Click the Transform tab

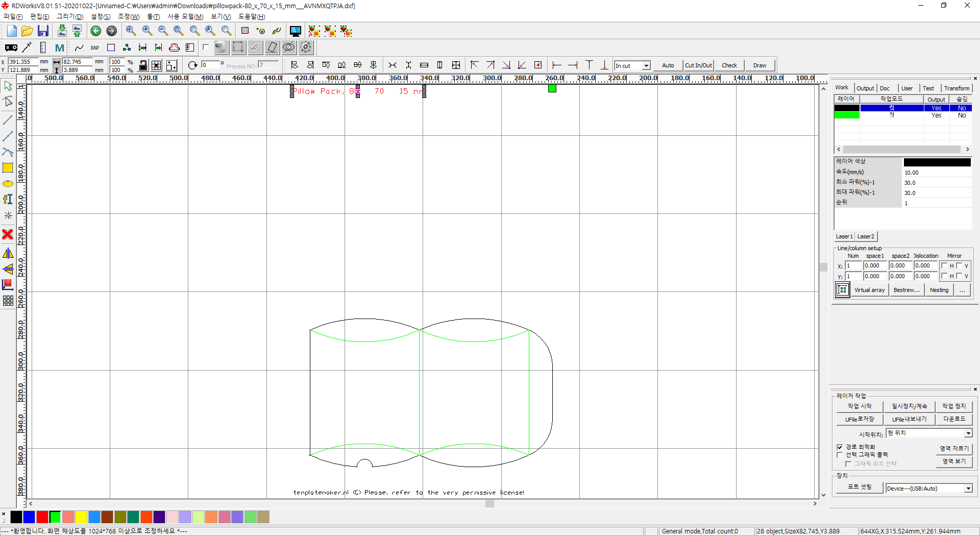coord(957,88)
